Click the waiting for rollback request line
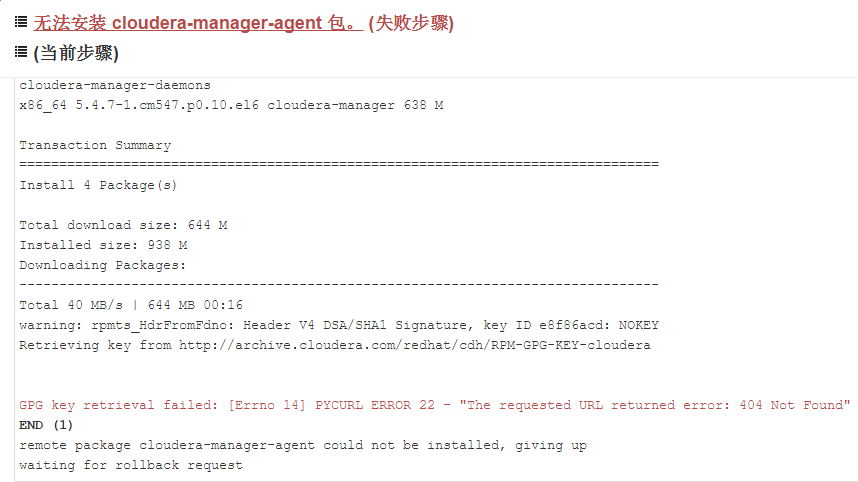 (x=131, y=466)
